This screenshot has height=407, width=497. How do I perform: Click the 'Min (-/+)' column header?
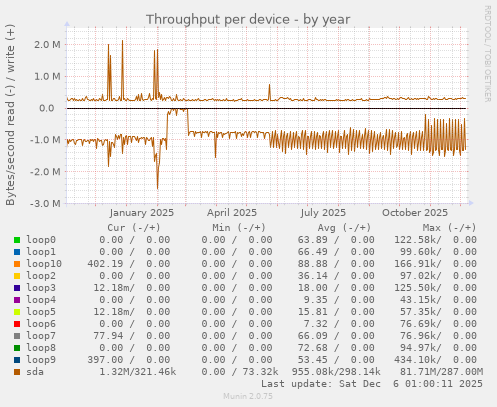point(239,228)
